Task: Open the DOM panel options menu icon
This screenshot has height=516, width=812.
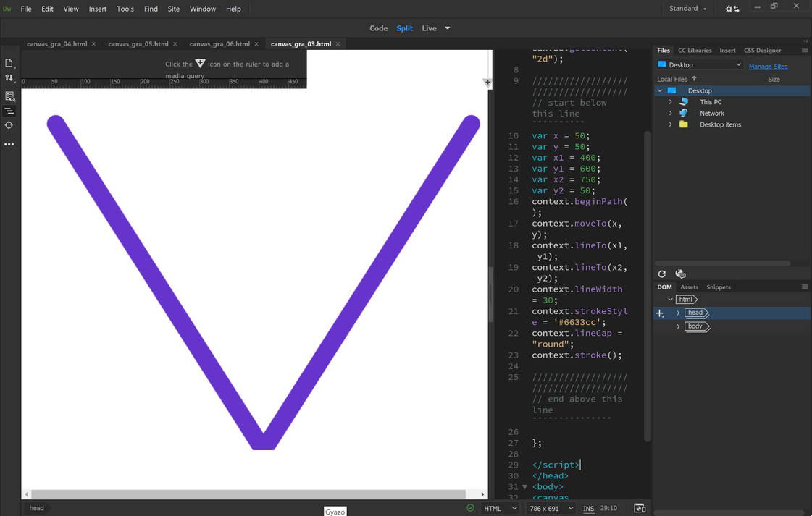Action: click(x=804, y=287)
